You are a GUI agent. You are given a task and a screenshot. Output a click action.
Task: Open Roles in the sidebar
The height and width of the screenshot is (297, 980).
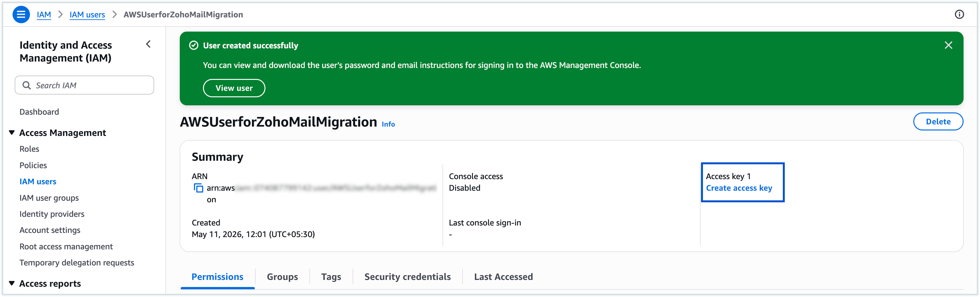[29, 149]
